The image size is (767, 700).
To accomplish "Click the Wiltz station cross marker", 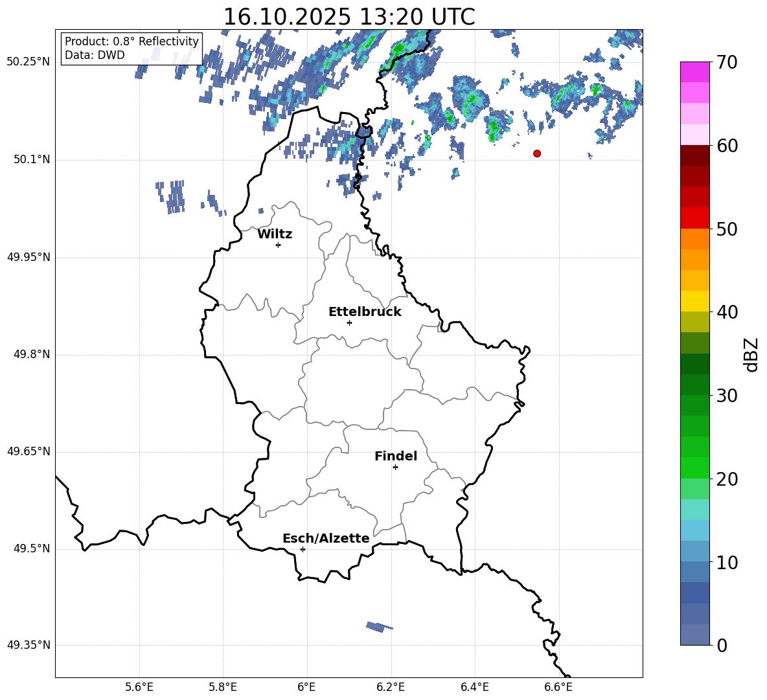I will (x=279, y=245).
